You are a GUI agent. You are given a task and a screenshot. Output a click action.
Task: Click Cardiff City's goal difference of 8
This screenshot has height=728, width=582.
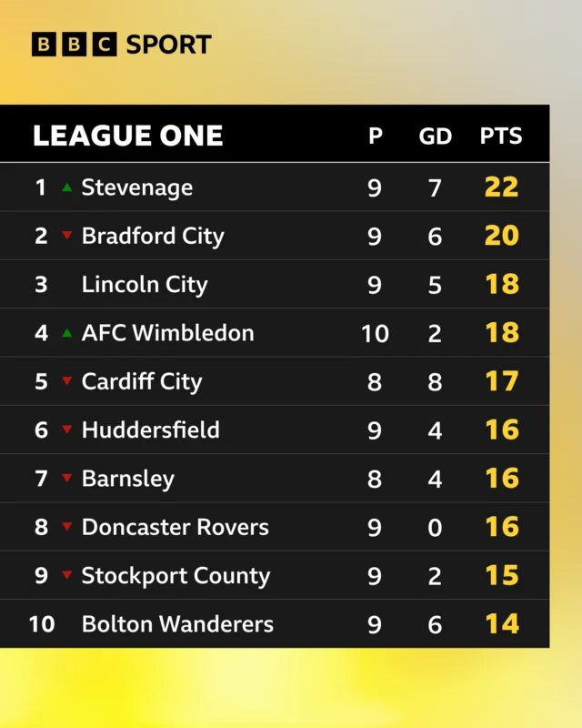(x=435, y=381)
